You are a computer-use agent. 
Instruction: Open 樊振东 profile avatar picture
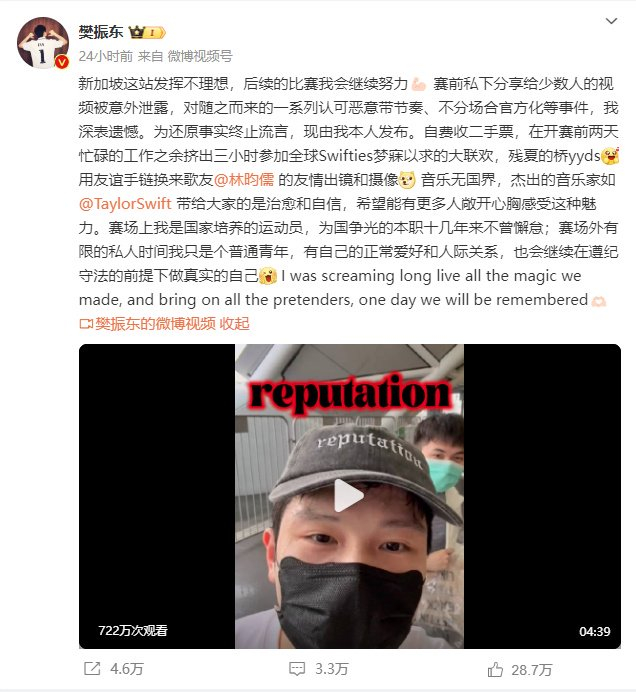(43, 43)
